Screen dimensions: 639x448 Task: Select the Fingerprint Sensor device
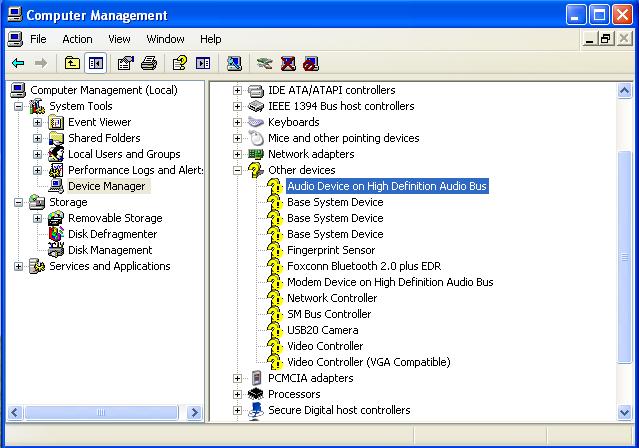pyautogui.click(x=331, y=250)
